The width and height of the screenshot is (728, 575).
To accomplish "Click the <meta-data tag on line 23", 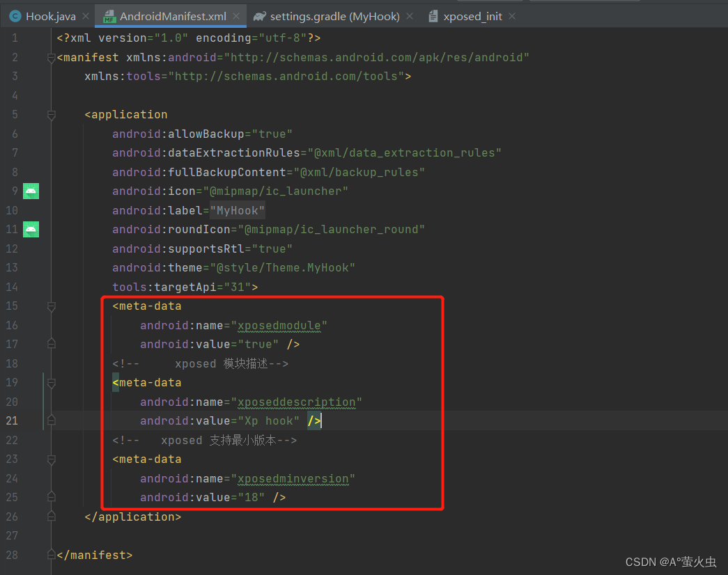I will [x=147, y=459].
